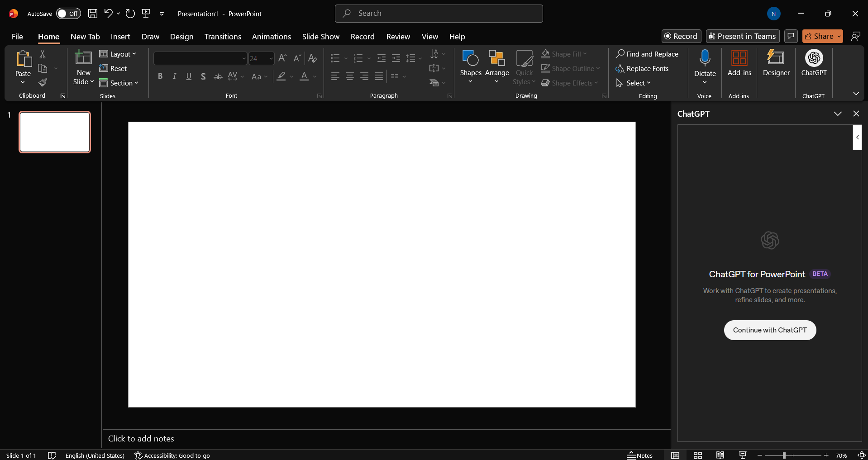Open Shapes gallery
Image resolution: width=868 pixels, height=460 pixels.
point(471,67)
